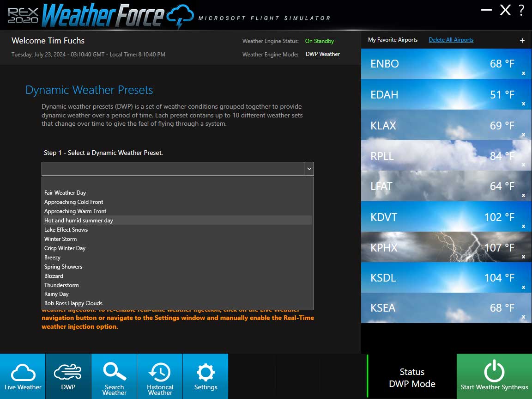Screen dimensions: 532x399
Task: Click the Search Weather magnifier icon
Action: coord(114,370)
